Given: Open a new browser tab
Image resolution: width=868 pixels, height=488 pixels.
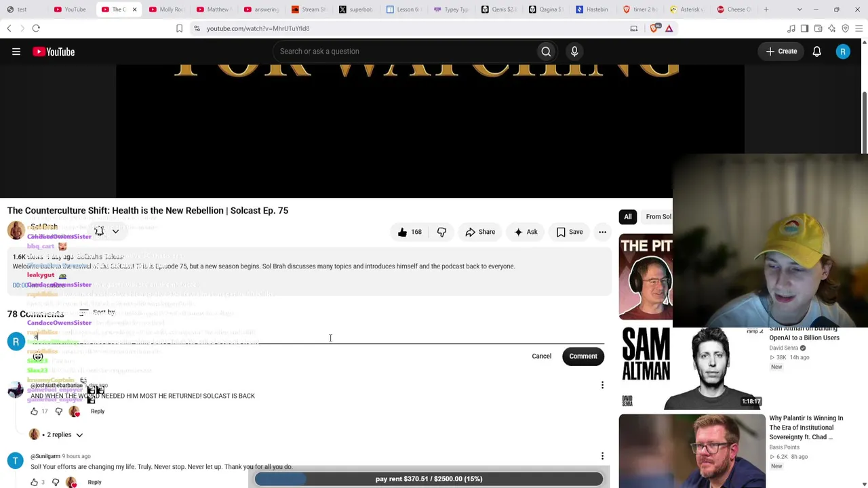Looking at the screenshot, I should (x=766, y=9).
